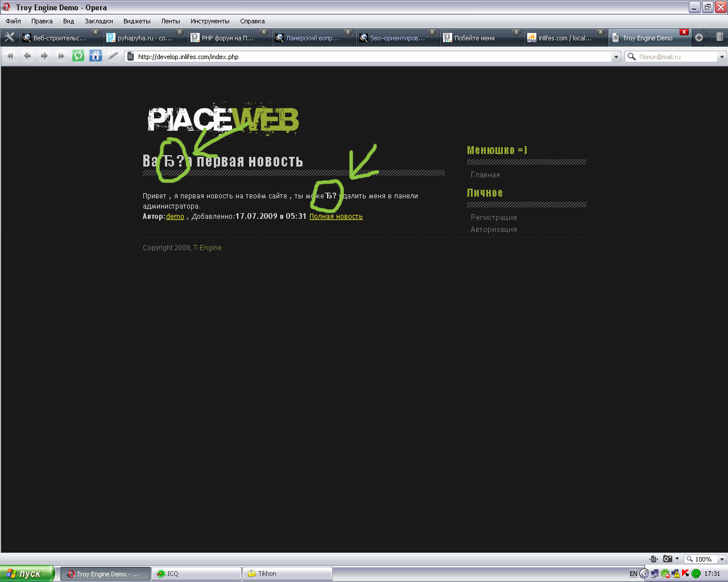This screenshot has height=582, width=728.
Task: Go to the home page via house icon
Action: 96,56
